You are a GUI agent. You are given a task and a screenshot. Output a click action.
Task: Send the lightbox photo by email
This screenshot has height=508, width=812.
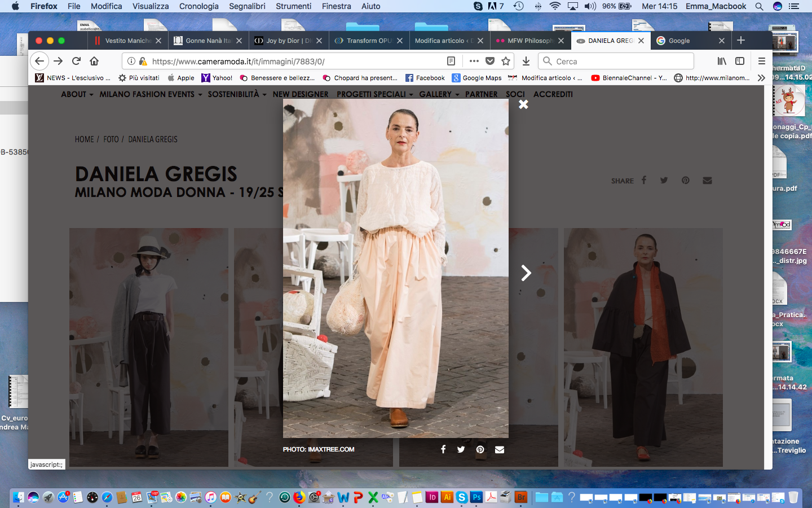500,449
